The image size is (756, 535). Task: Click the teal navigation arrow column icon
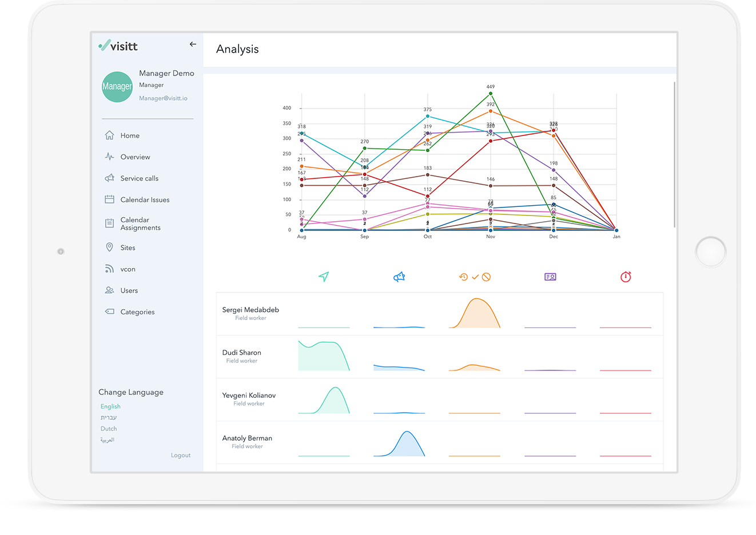(324, 277)
